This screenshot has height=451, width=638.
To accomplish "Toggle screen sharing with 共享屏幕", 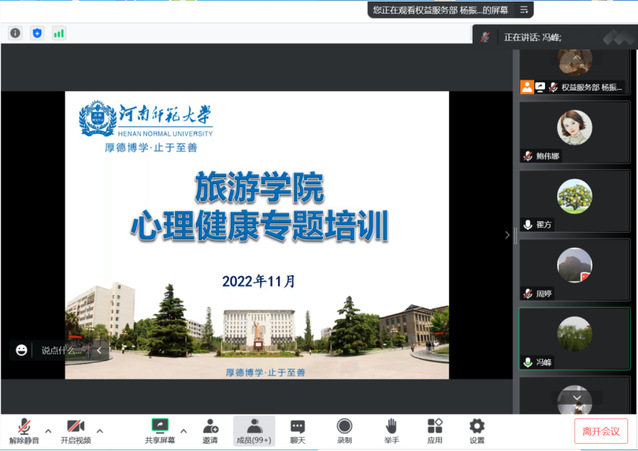I will pos(158,431).
